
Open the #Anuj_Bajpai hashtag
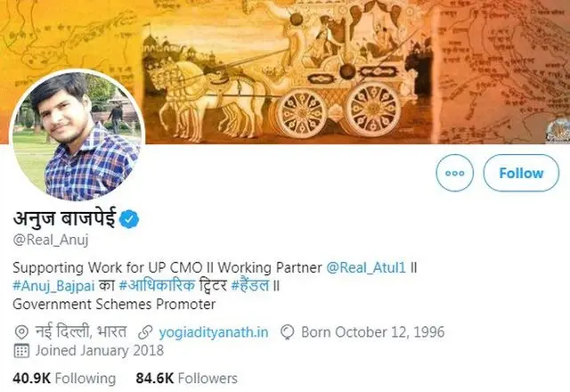[53, 284]
